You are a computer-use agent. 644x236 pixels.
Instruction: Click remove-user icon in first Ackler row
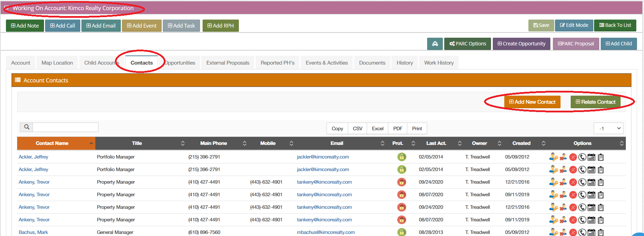(x=563, y=157)
